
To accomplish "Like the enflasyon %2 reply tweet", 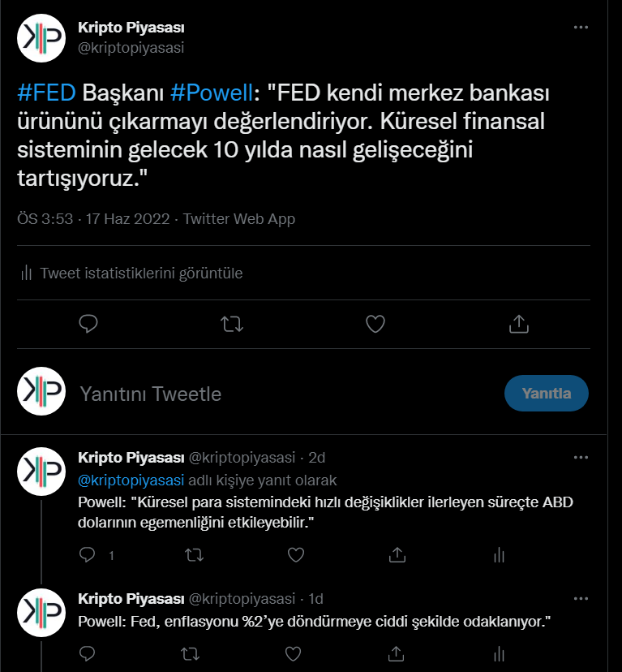I will click(296, 653).
